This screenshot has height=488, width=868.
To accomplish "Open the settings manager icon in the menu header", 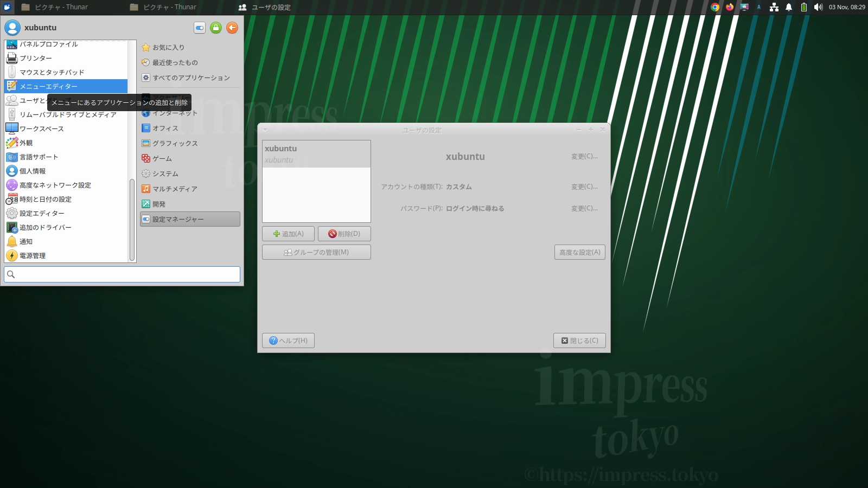I will click(200, 28).
